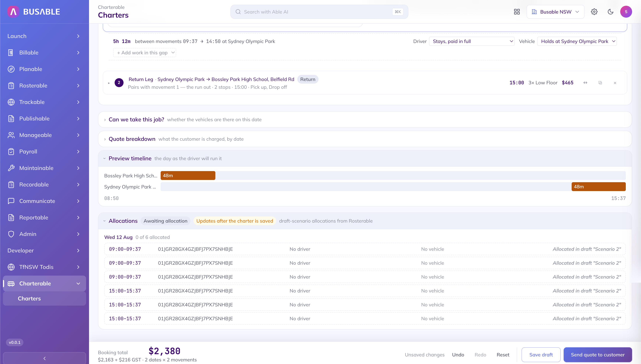The image size is (641, 364).
Task: Expand Return Leg movement row triangle
Action: [109, 83]
